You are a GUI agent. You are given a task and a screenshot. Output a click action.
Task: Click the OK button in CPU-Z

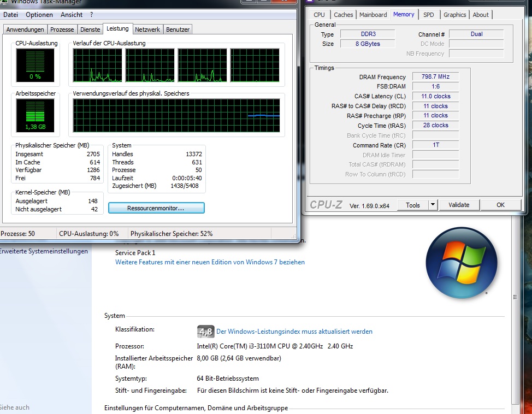[x=501, y=205]
